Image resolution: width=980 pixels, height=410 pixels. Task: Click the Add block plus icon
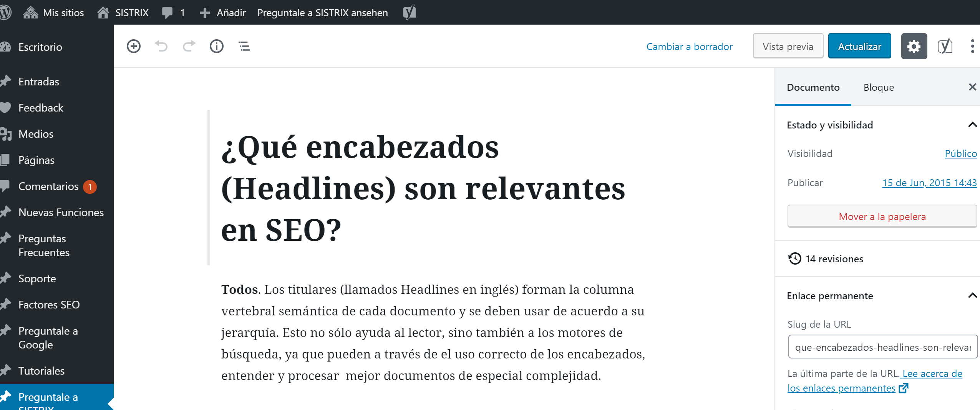[x=133, y=46]
